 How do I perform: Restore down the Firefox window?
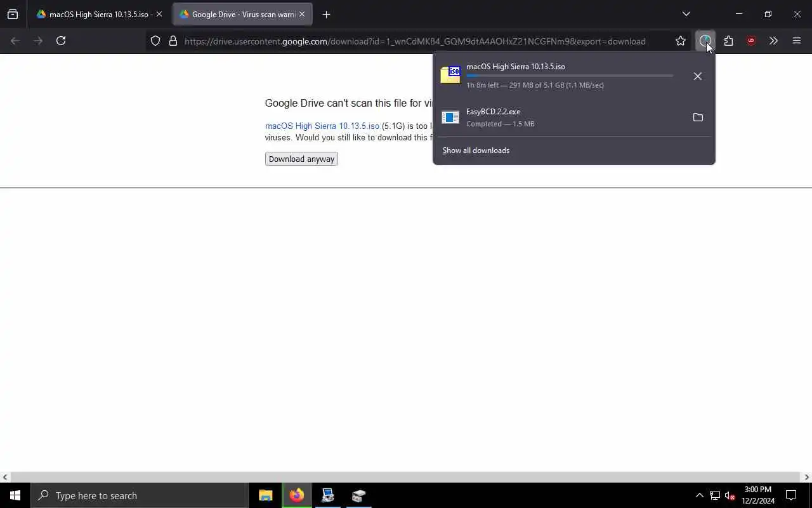(x=768, y=14)
